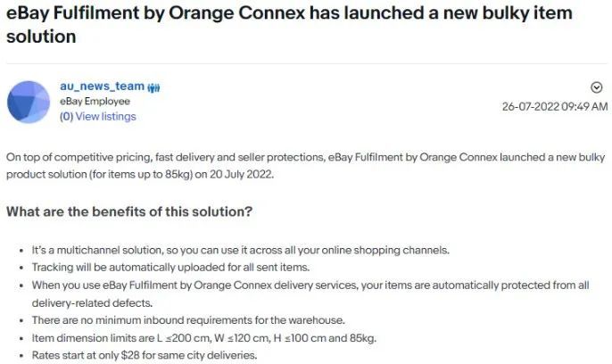Screen dimensions: 612x364
Task: Visit the au_news_team profile link
Action: pyautogui.click(x=103, y=86)
